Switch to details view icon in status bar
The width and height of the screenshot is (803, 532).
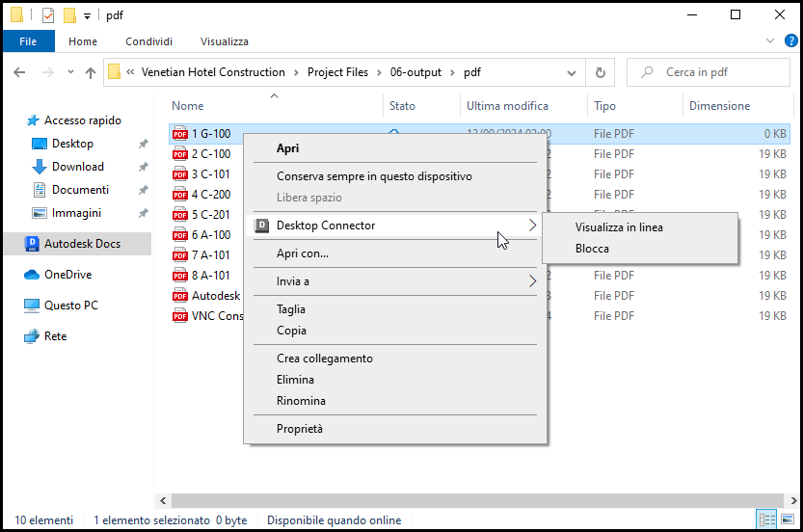pyautogui.click(x=766, y=520)
